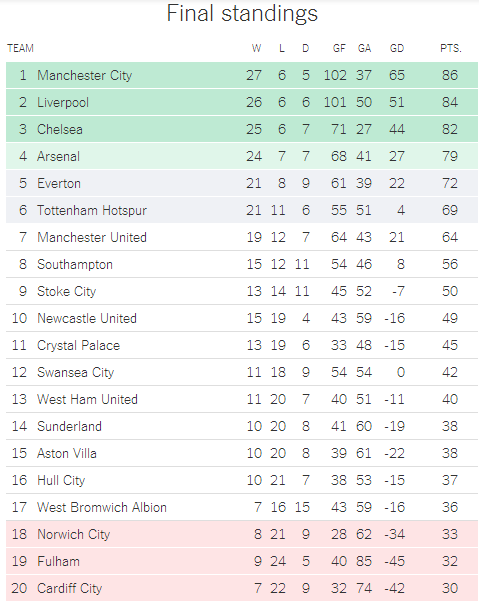Screen dimensions: 479x607
Task: Select the Crystal Palace team name
Action: coord(79,345)
